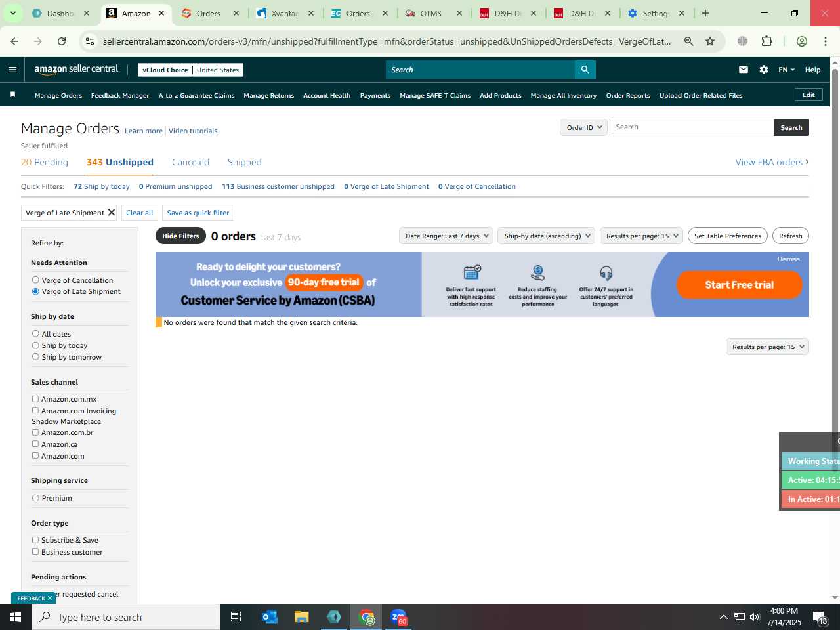
Task: Select Verge of Late Shipment radio button
Action: click(35, 291)
